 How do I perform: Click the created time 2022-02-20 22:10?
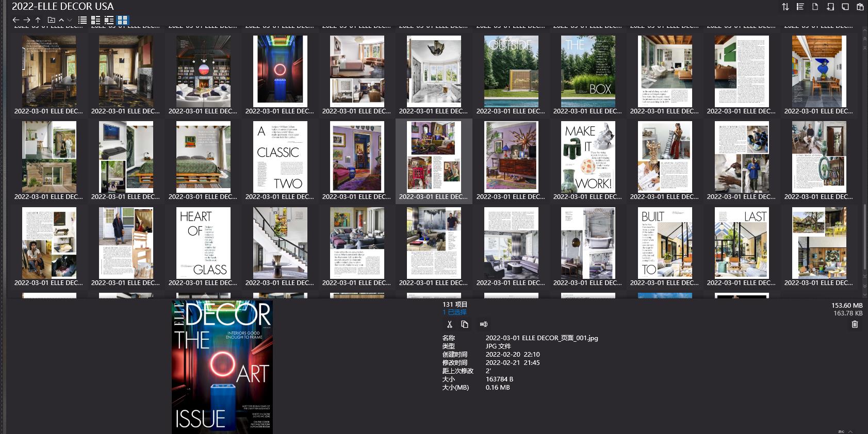pyautogui.click(x=513, y=355)
